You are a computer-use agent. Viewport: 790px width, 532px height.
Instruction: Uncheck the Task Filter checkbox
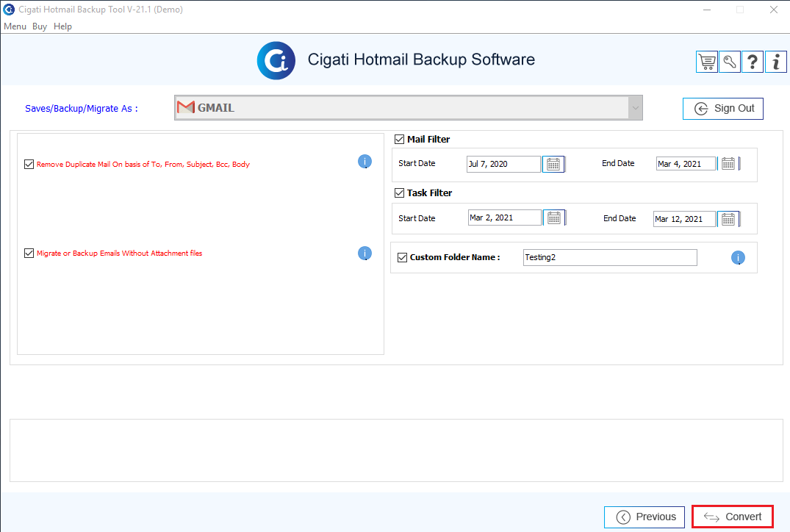click(x=400, y=193)
